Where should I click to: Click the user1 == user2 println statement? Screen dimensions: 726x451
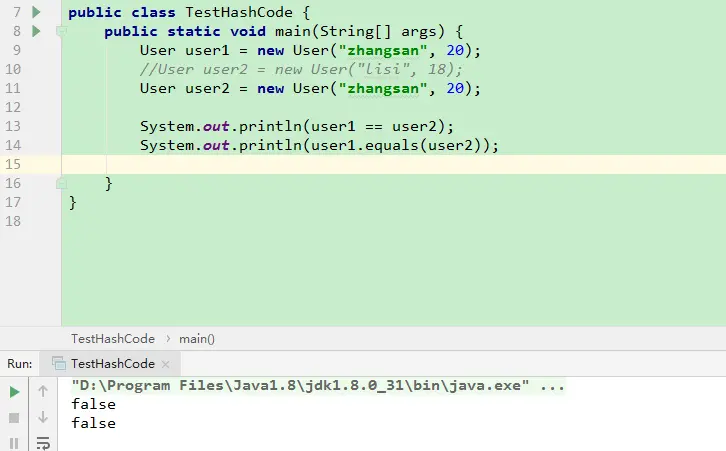point(297,126)
